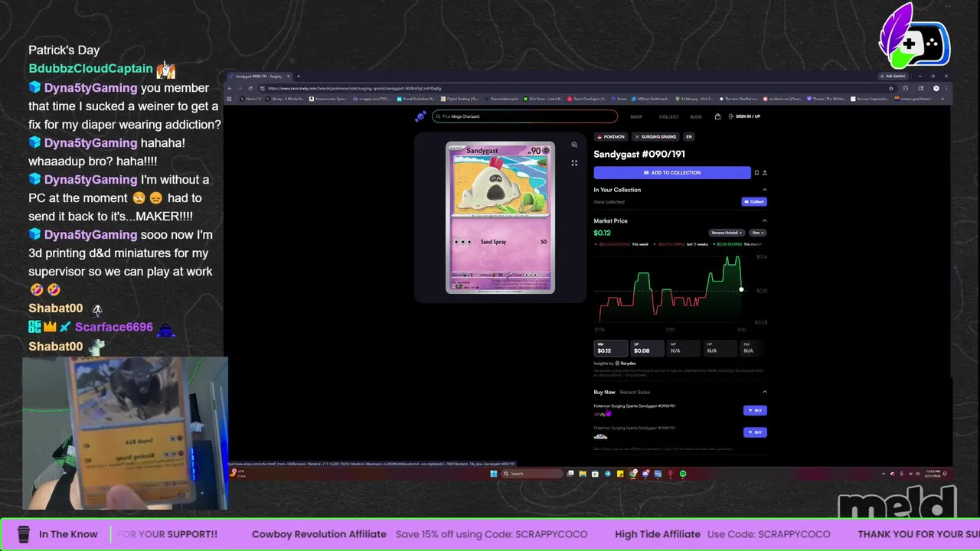Click the share icon next to bookmark
Viewport: 980px width, 551px height.
[x=764, y=173]
